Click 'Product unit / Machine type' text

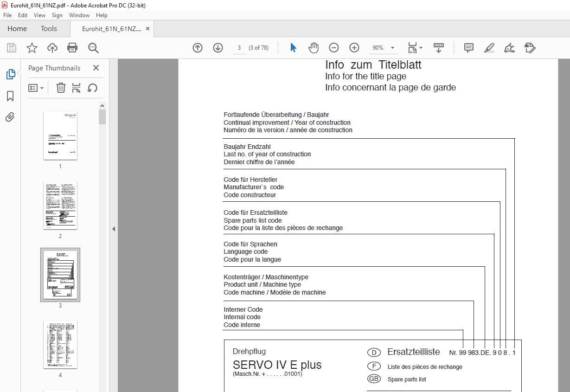click(x=262, y=285)
